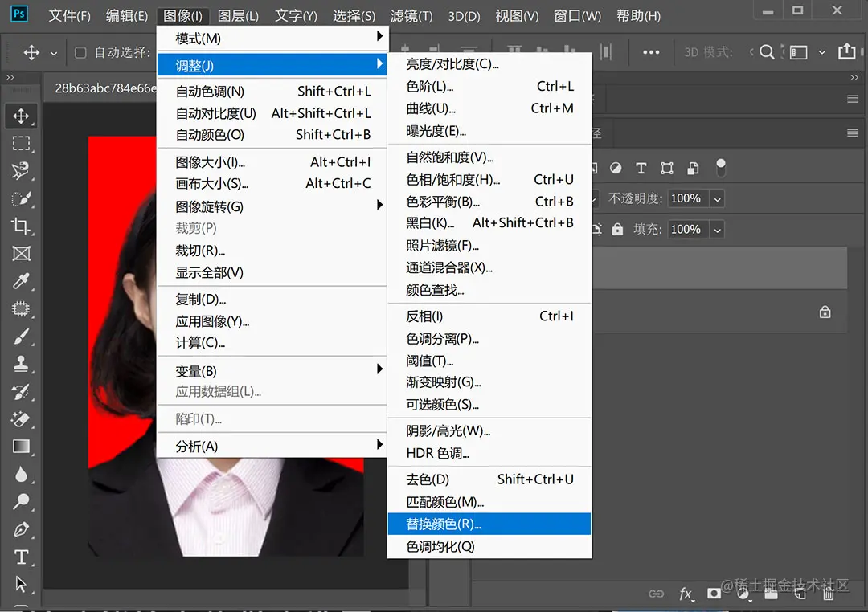
Task: Click the link layers icon
Action: (656, 594)
